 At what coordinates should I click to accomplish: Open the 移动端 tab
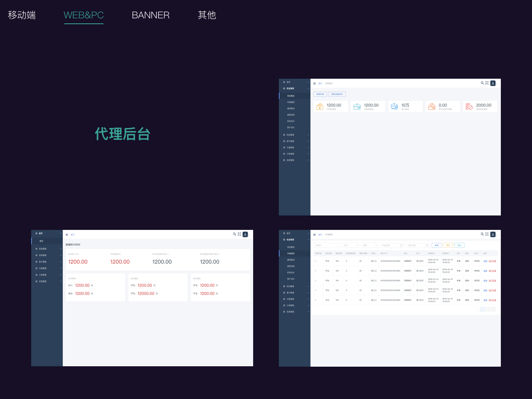22,15
